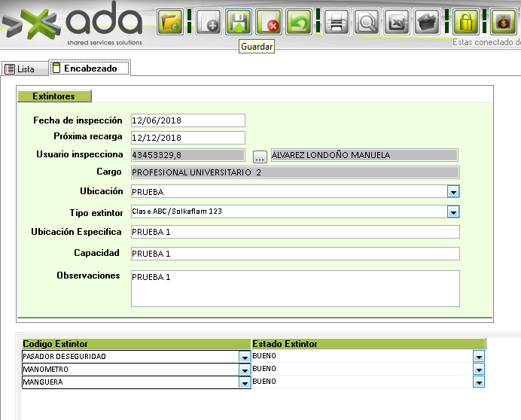Click the money bag icon

click(x=502, y=22)
